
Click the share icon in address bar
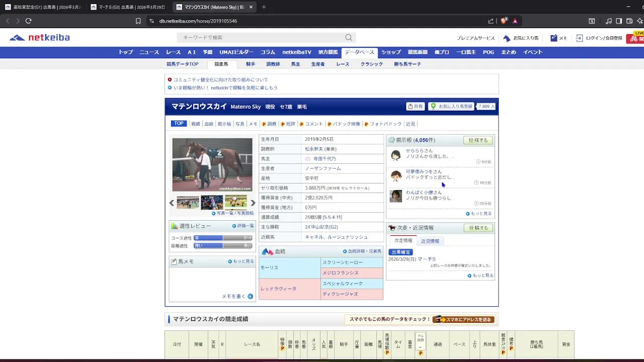point(491,21)
